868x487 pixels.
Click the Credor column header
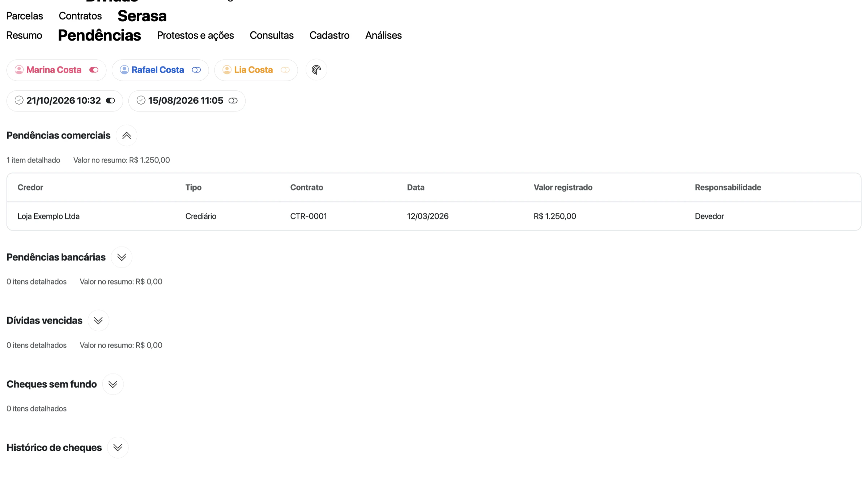point(30,187)
